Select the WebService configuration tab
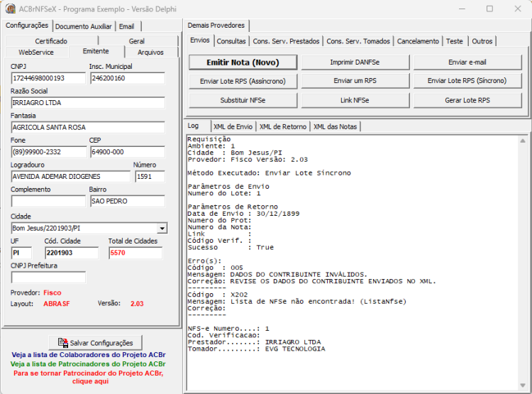The width and height of the screenshot is (532, 394). pyautogui.click(x=36, y=53)
